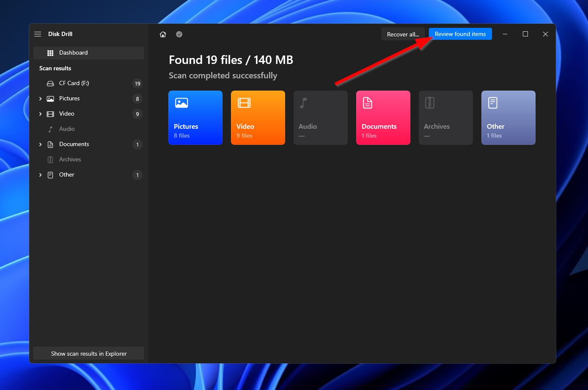
Task: Click the image icon on the Pictures card
Action: tap(181, 103)
